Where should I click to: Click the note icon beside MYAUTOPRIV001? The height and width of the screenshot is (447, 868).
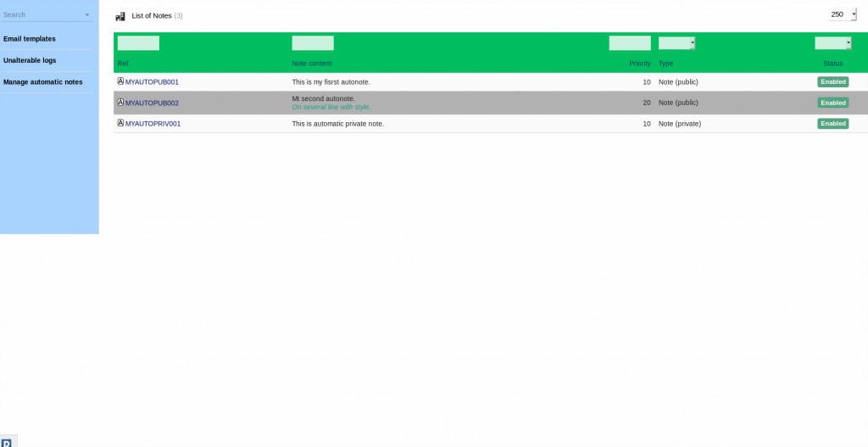[x=120, y=123]
